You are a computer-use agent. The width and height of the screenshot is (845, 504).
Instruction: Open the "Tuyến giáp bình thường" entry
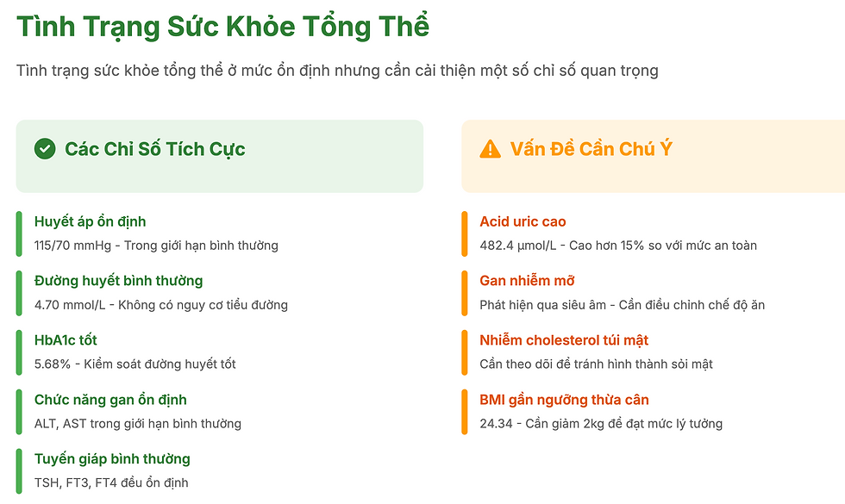(112, 459)
